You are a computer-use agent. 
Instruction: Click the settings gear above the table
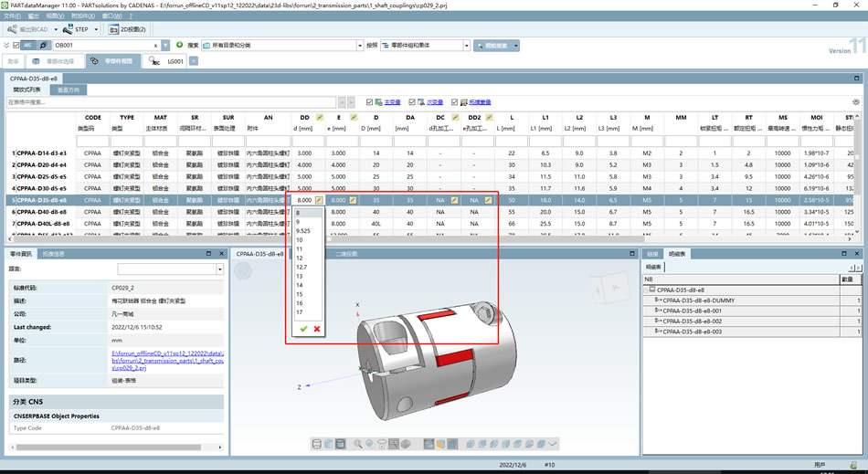pos(856,102)
